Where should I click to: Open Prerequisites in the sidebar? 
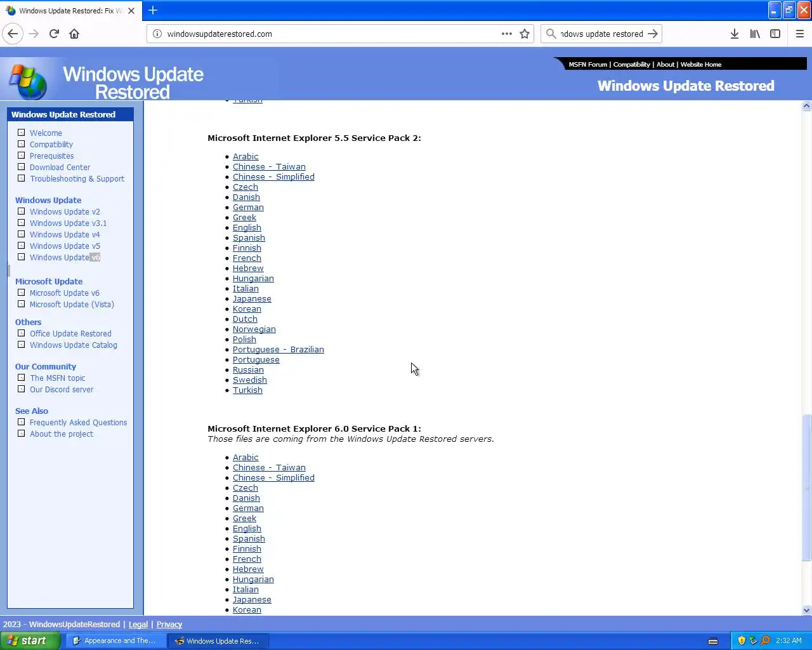coord(51,156)
